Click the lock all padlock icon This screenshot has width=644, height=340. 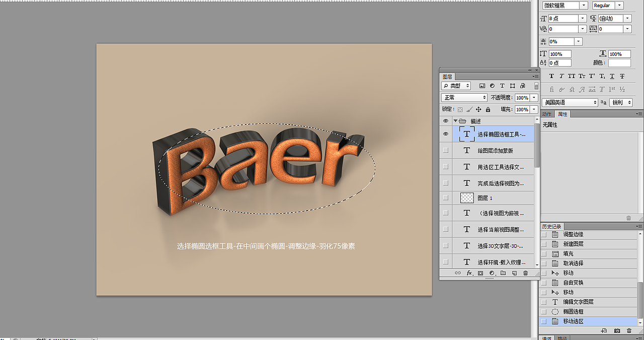[487, 109]
